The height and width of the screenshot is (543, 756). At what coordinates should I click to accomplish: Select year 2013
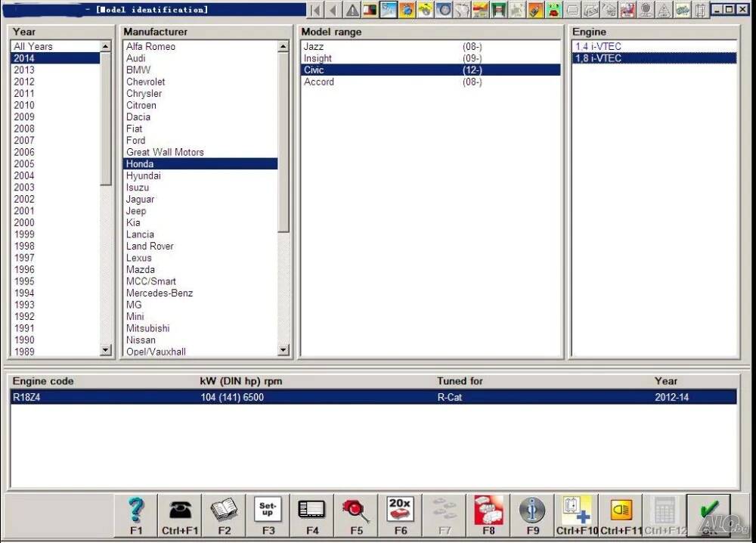pos(55,70)
